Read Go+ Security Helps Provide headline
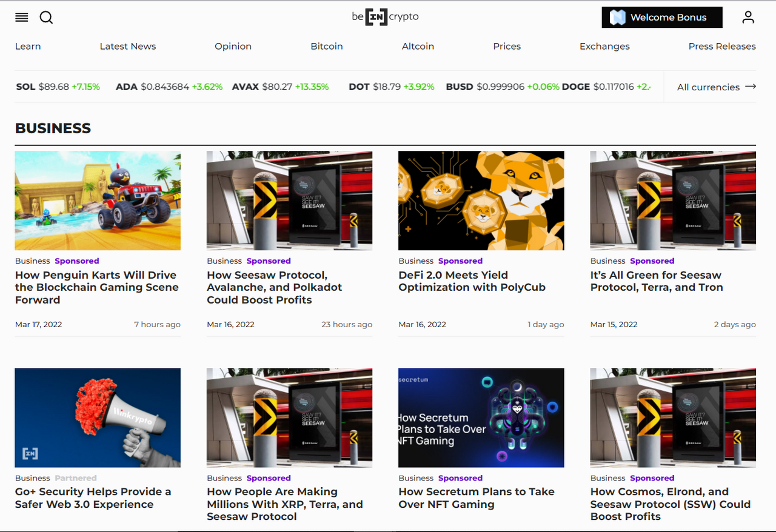This screenshot has height=532, width=776. pyautogui.click(x=93, y=498)
